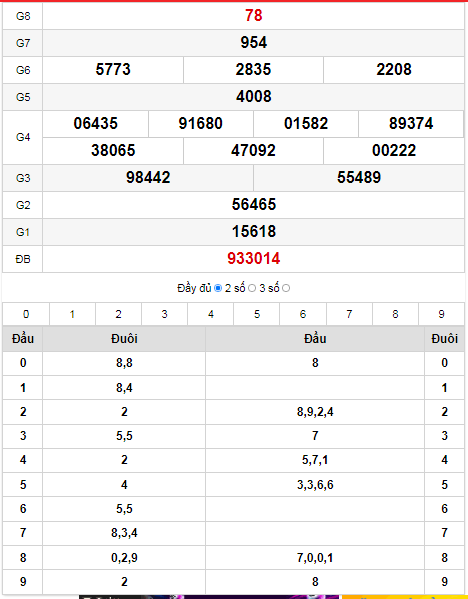
Task: Click digit filter 9 in number row
Action: click(442, 314)
